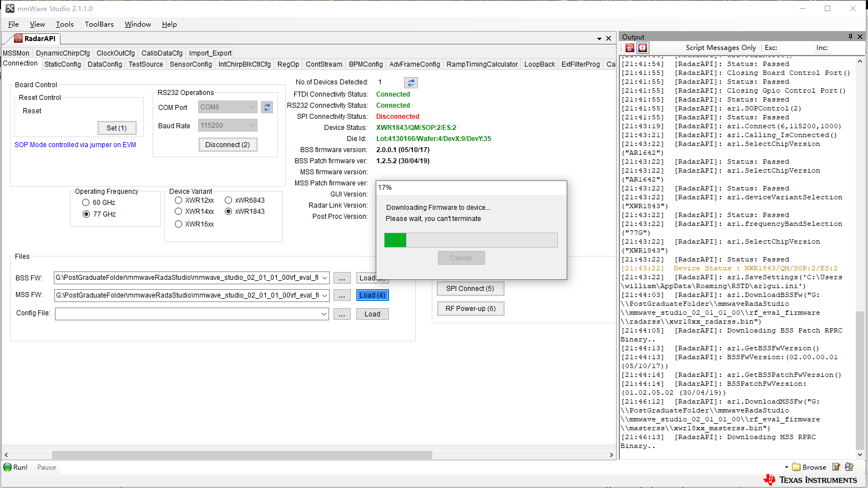Expand the BSS FW path dropdown
This screenshot has height=488, width=868.
point(325,278)
